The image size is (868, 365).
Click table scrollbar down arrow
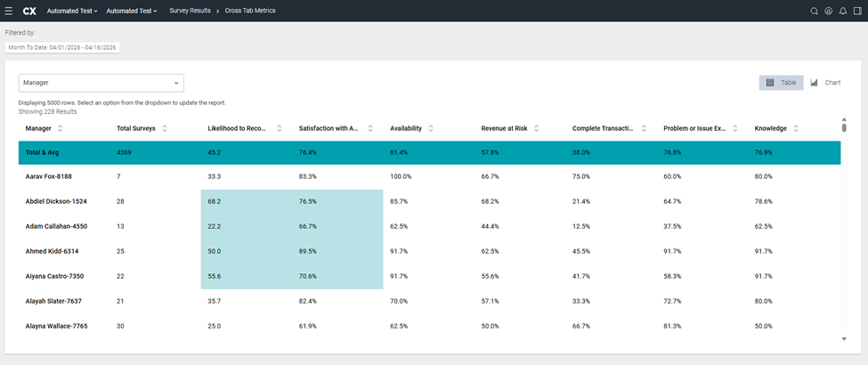pyautogui.click(x=844, y=338)
